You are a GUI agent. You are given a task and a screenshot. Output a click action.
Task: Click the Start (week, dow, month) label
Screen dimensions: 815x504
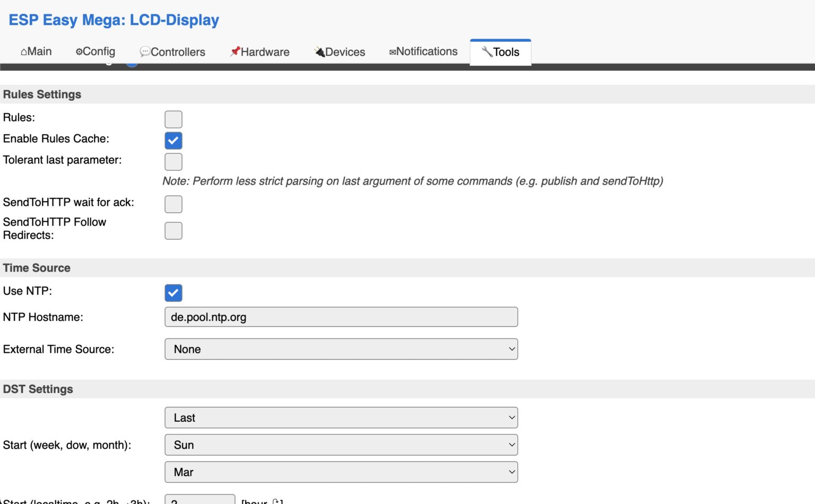[x=67, y=445]
